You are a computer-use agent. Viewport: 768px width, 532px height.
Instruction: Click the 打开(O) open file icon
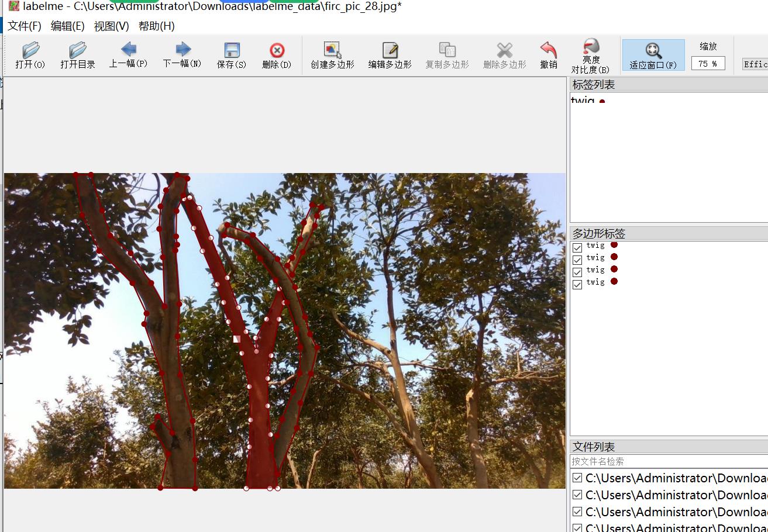coord(30,50)
